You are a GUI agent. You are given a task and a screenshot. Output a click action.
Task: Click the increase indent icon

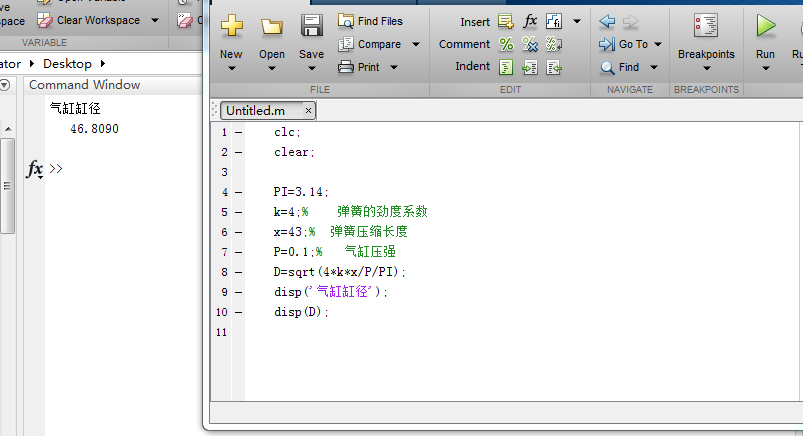tap(530, 67)
